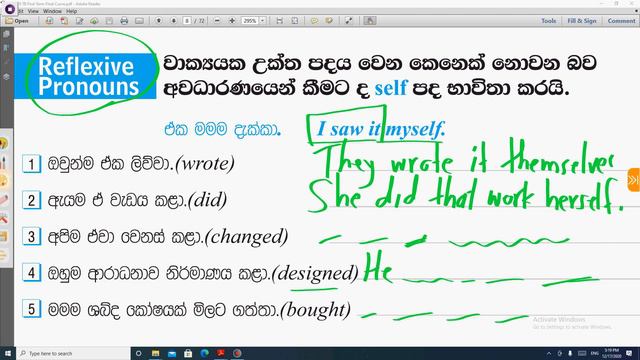Click the Adobe Reader taskbar icon
Screen dimensions: 640x360
(x=221, y=353)
